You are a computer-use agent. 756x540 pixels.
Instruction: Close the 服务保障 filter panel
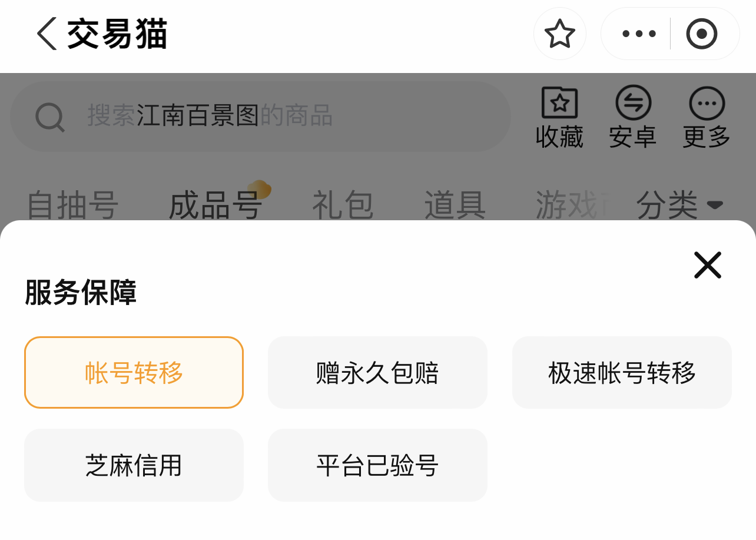(x=707, y=265)
